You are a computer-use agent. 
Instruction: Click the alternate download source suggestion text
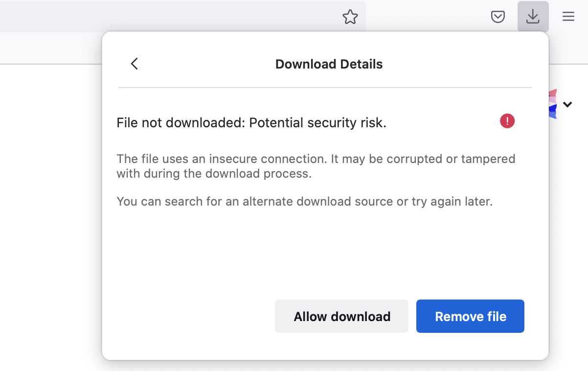tap(304, 201)
